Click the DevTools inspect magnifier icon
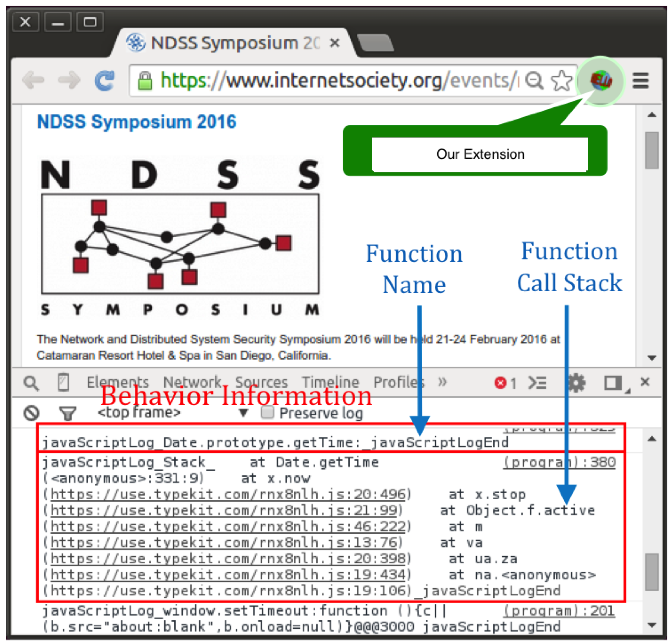The image size is (672, 644). [31, 383]
